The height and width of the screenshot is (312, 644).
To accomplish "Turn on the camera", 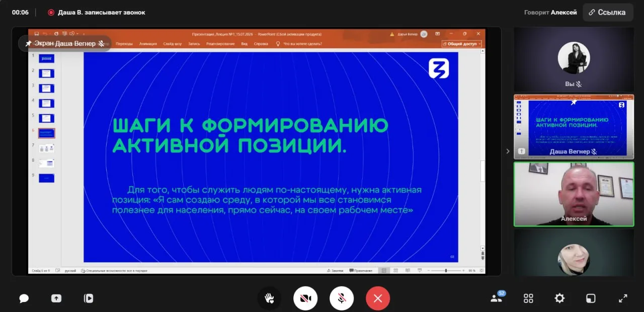I will [305, 298].
